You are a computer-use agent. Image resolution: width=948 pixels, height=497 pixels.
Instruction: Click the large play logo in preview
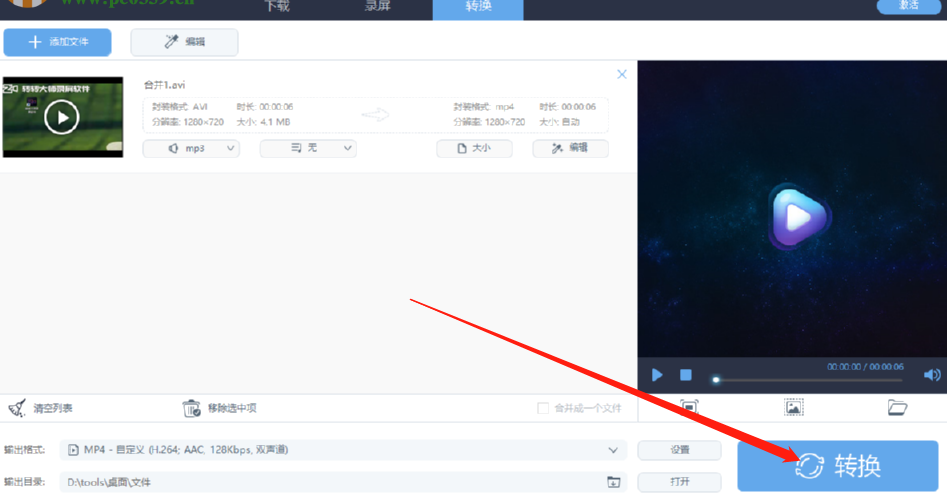click(799, 216)
